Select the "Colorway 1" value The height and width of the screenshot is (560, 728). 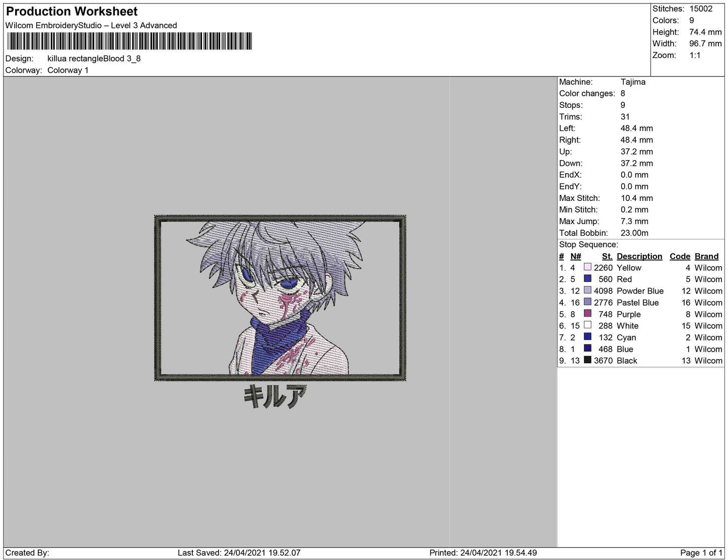point(68,71)
